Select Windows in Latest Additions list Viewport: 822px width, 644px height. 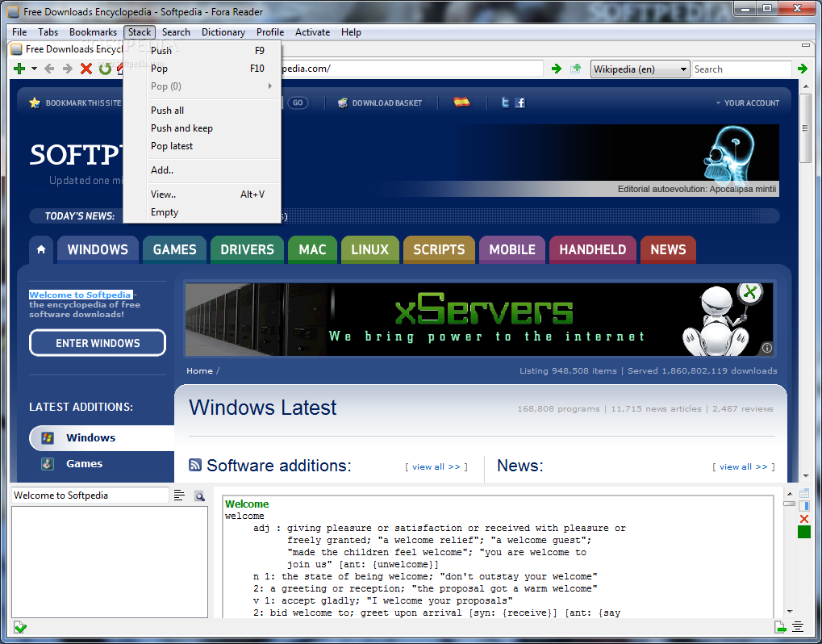101,438
